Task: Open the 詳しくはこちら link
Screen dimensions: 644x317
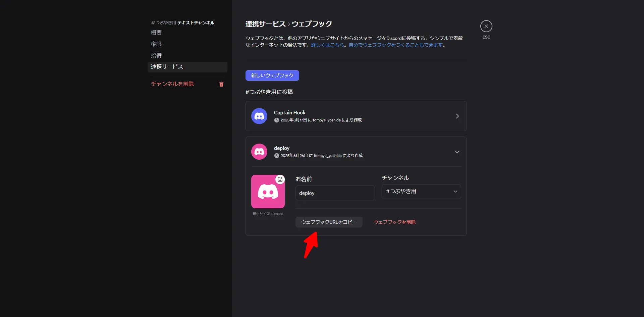Action: pos(328,45)
